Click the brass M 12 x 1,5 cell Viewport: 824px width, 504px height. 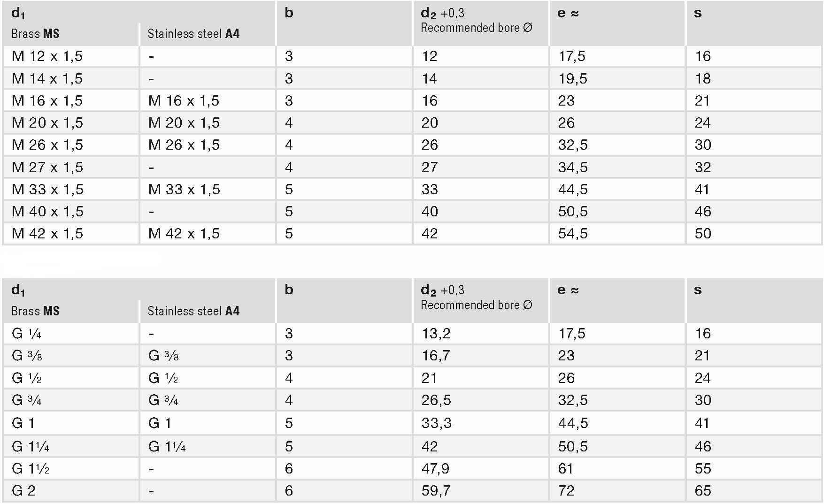point(70,56)
